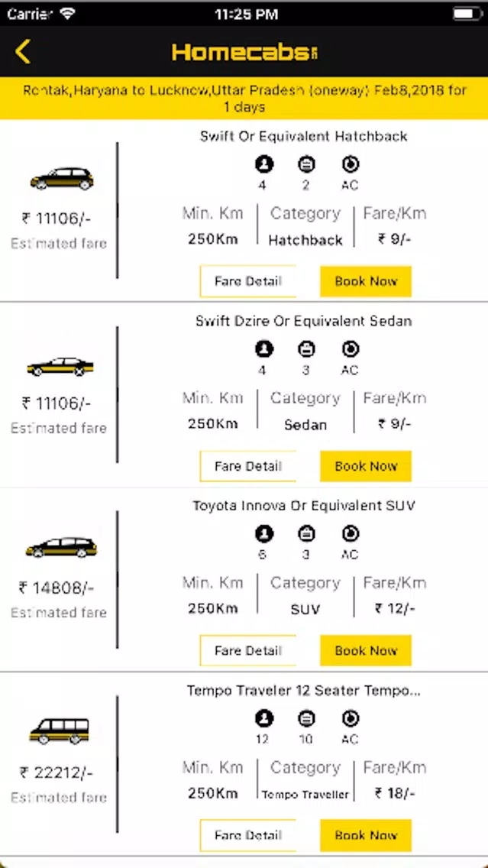Tap the luggage icon for Swift Dzire
The height and width of the screenshot is (868, 488).
pyautogui.click(x=306, y=348)
